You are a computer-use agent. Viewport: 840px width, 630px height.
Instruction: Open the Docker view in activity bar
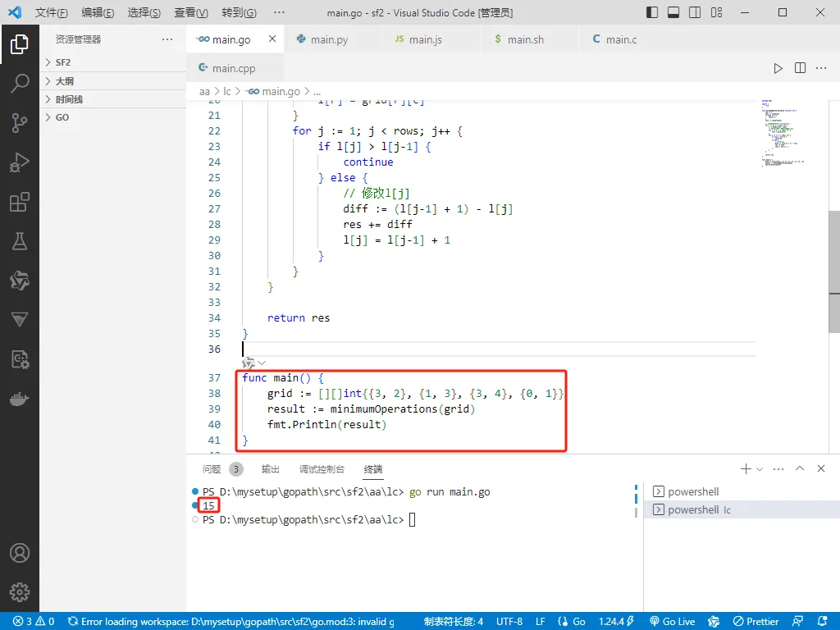20,399
